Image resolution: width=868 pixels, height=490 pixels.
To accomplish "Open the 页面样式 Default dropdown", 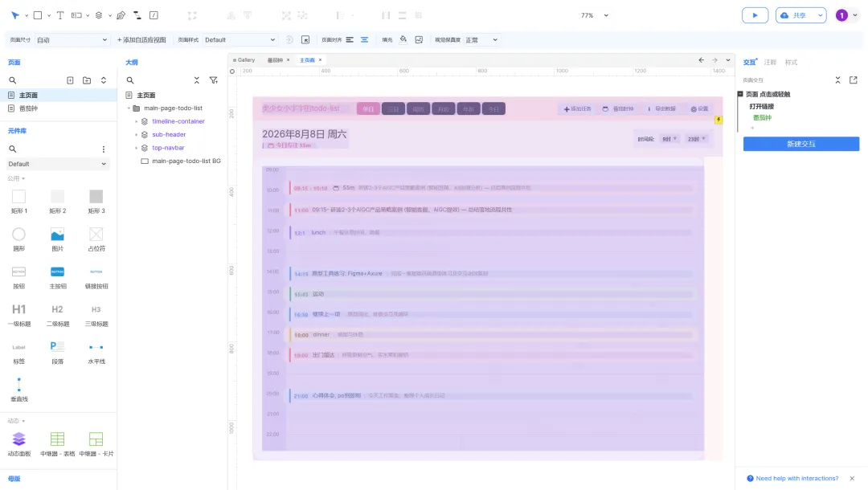I will pyautogui.click(x=240, y=40).
